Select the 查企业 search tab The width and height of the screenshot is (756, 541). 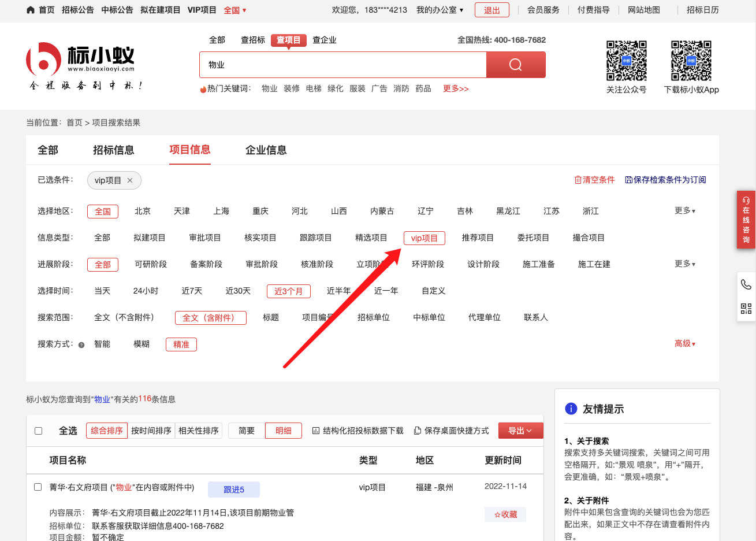[324, 40]
